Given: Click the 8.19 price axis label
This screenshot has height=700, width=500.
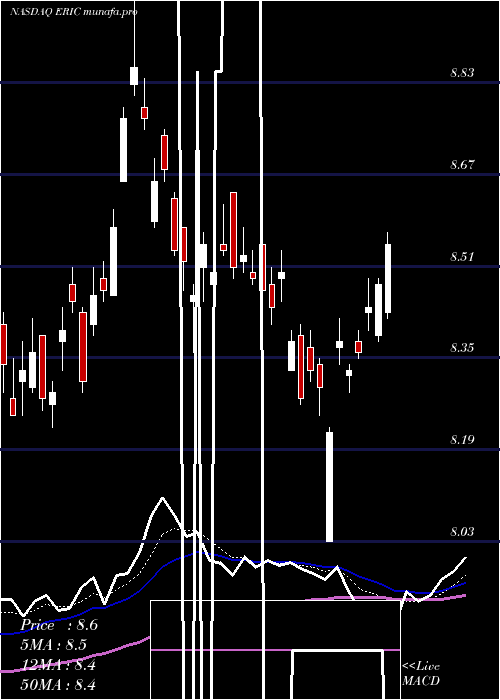Looking at the screenshot, I should [x=462, y=440].
